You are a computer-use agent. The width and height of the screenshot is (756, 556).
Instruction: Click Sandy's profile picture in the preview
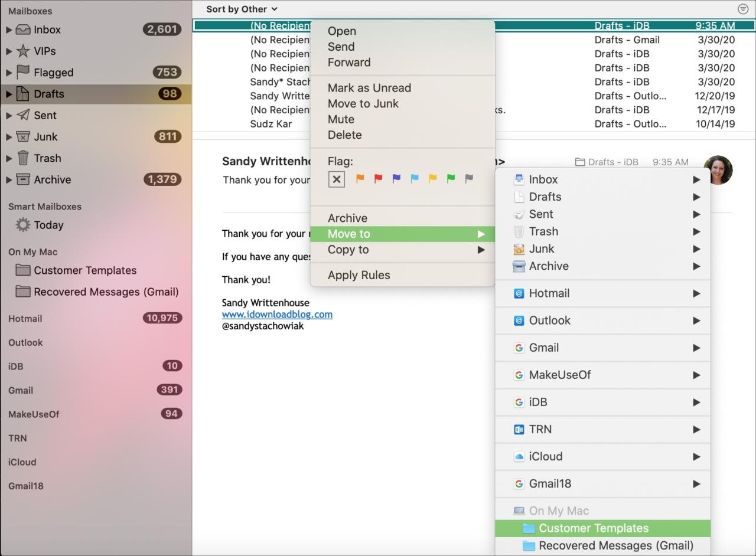tap(718, 170)
